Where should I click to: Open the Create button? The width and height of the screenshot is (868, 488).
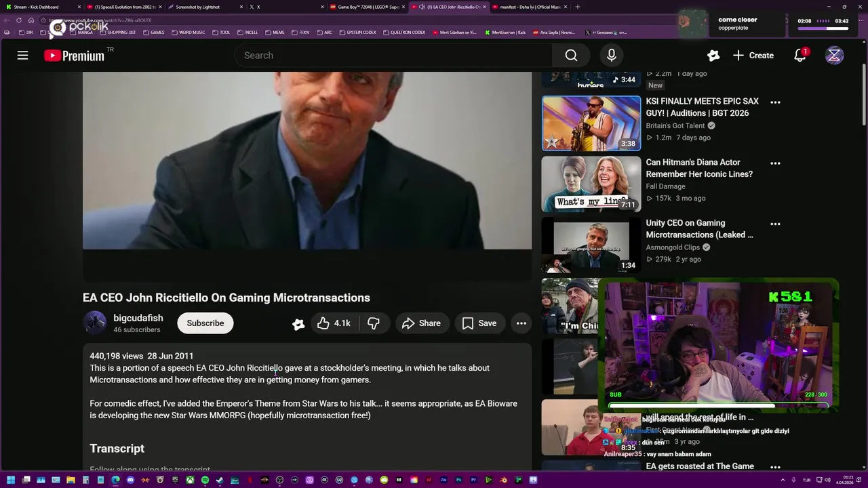click(x=753, y=56)
